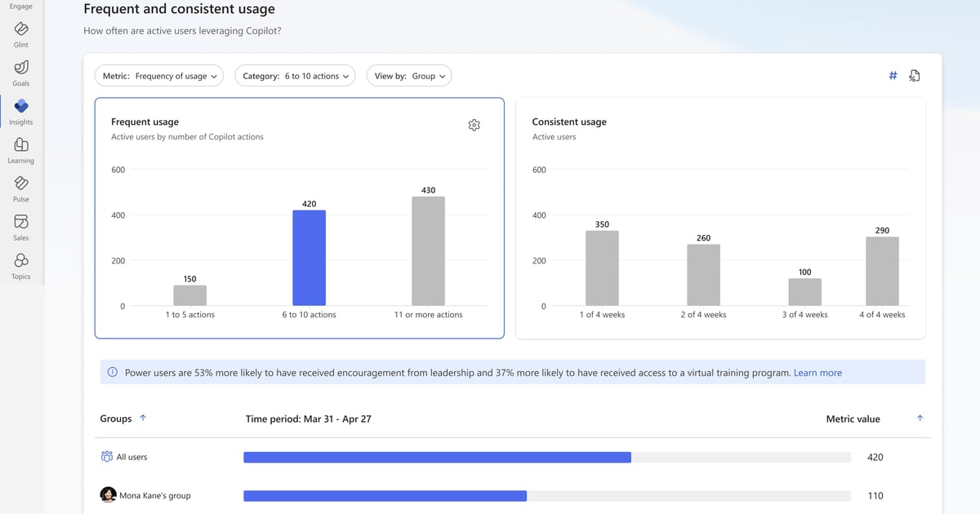Image resolution: width=980 pixels, height=514 pixels.
Task: Sort the Groups column
Action: [143, 418]
